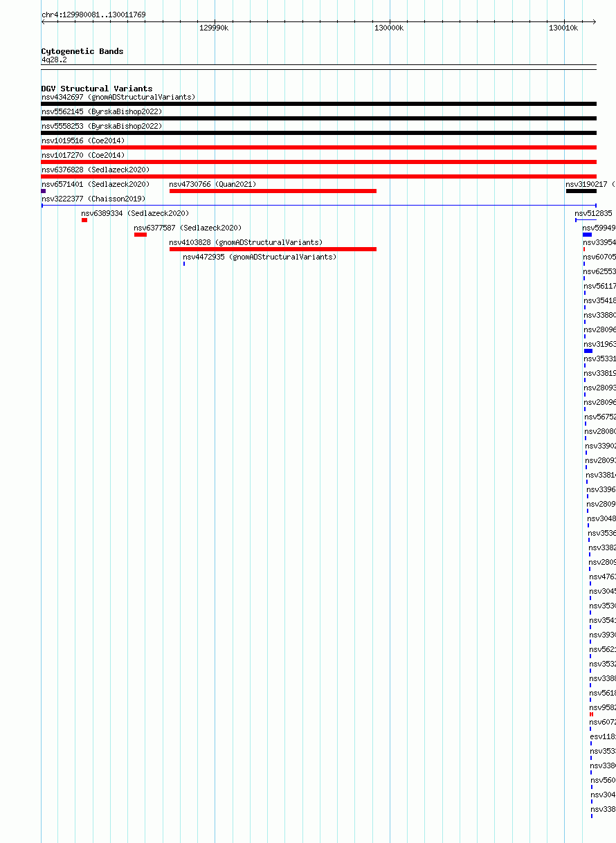
Task: Click the red bar under nsv4103828
Action: (273, 249)
